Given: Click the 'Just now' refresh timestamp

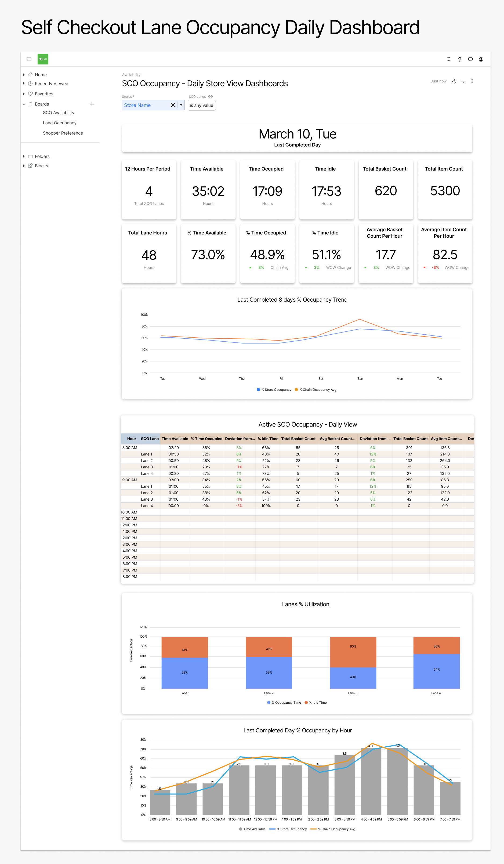Looking at the screenshot, I should point(438,81).
